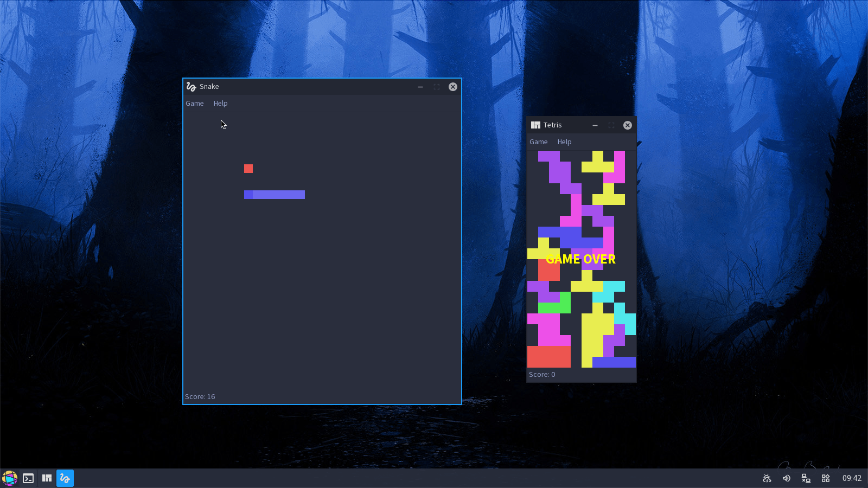
Task: Minimize the Tetris window
Action: [595, 125]
